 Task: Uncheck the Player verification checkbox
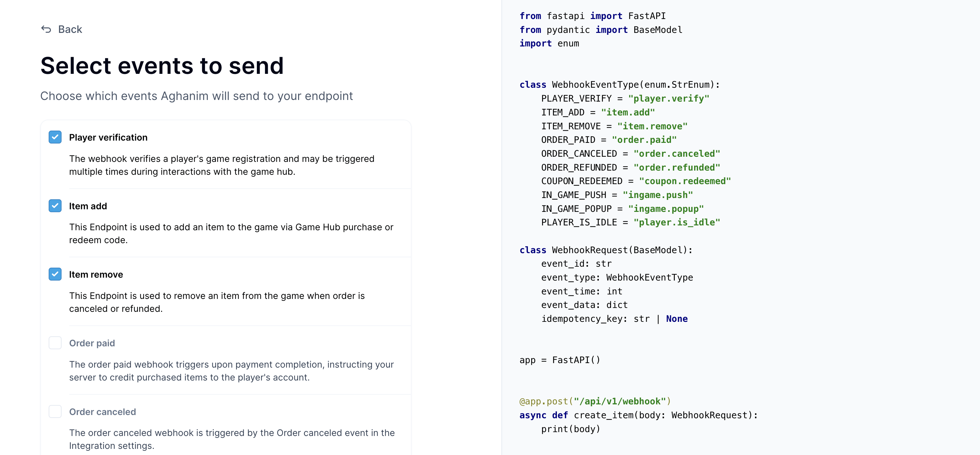55,137
